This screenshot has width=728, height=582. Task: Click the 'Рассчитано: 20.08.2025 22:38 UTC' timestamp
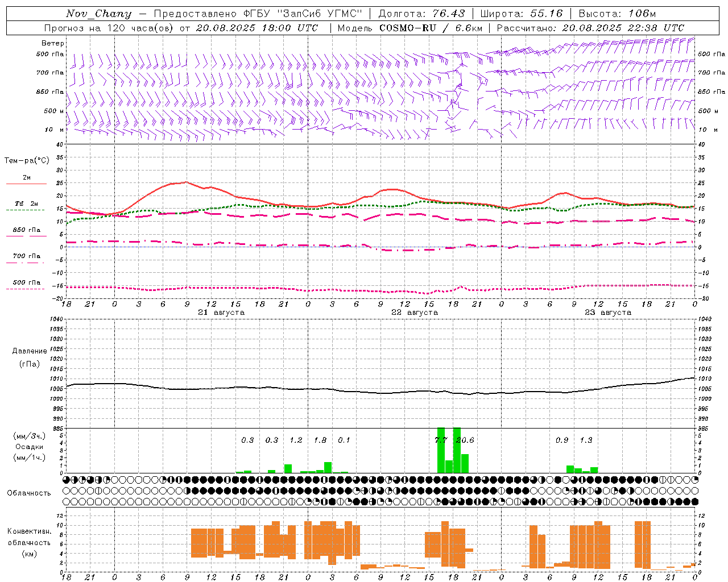pos(590,28)
